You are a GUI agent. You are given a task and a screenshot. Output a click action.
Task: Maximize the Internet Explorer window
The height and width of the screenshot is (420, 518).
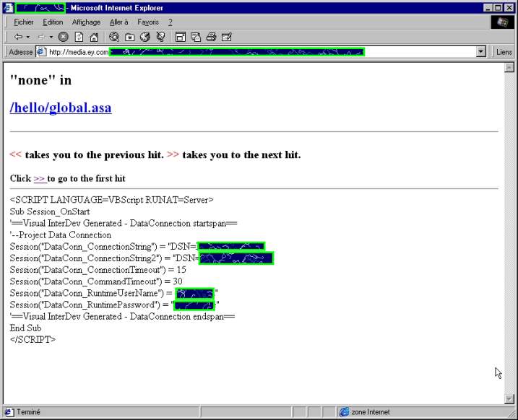point(498,8)
